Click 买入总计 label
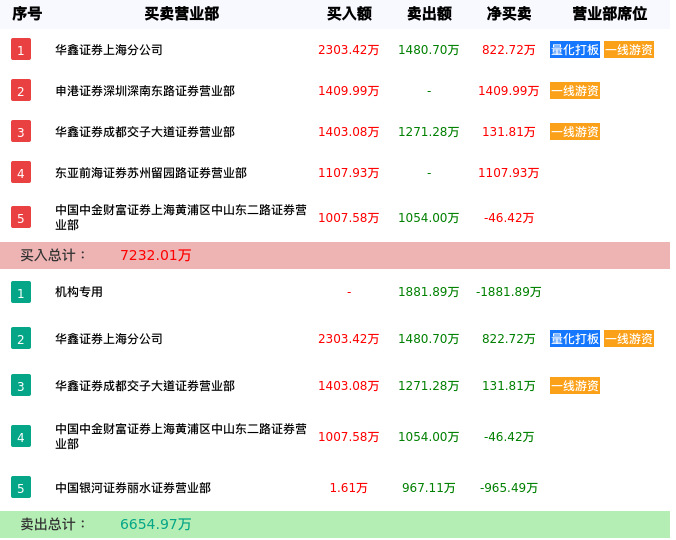 click(x=53, y=255)
